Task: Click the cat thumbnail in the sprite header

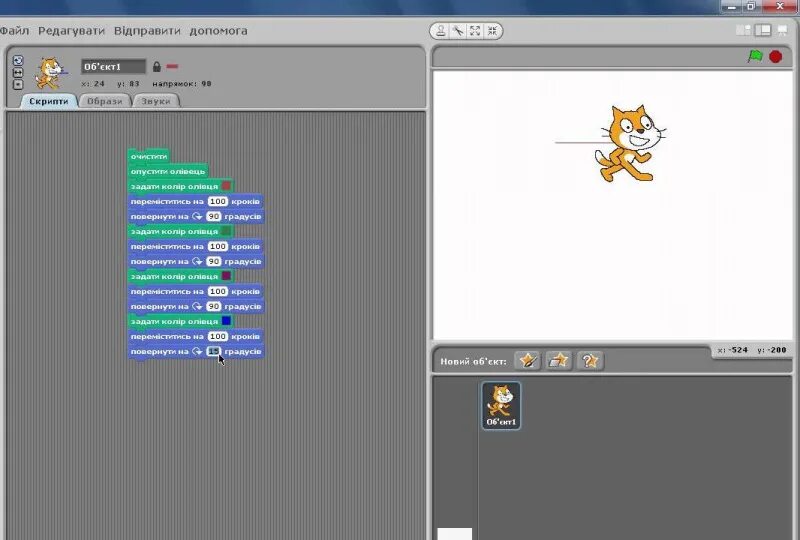Action: click(50, 73)
